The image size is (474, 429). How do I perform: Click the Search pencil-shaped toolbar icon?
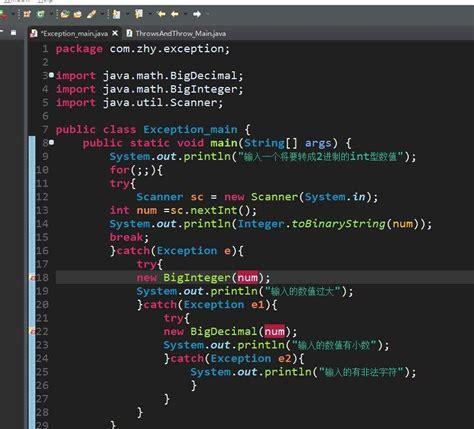91,14
